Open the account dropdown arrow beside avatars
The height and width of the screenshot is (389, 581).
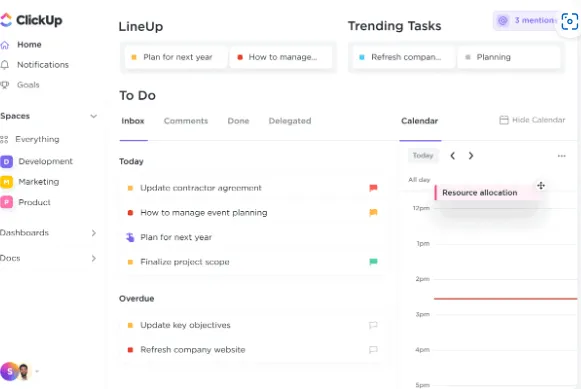tap(37, 371)
